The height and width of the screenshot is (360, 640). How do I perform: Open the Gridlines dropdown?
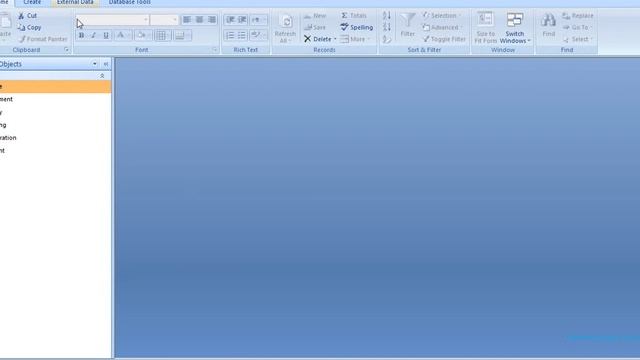[x=162, y=36]
